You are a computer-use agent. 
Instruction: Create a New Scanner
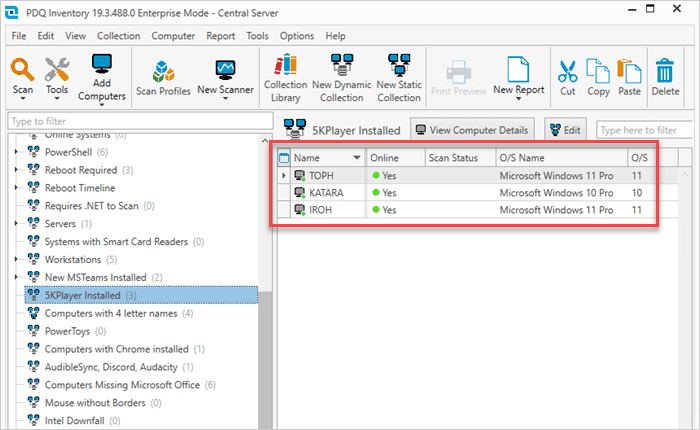[225, 78]
